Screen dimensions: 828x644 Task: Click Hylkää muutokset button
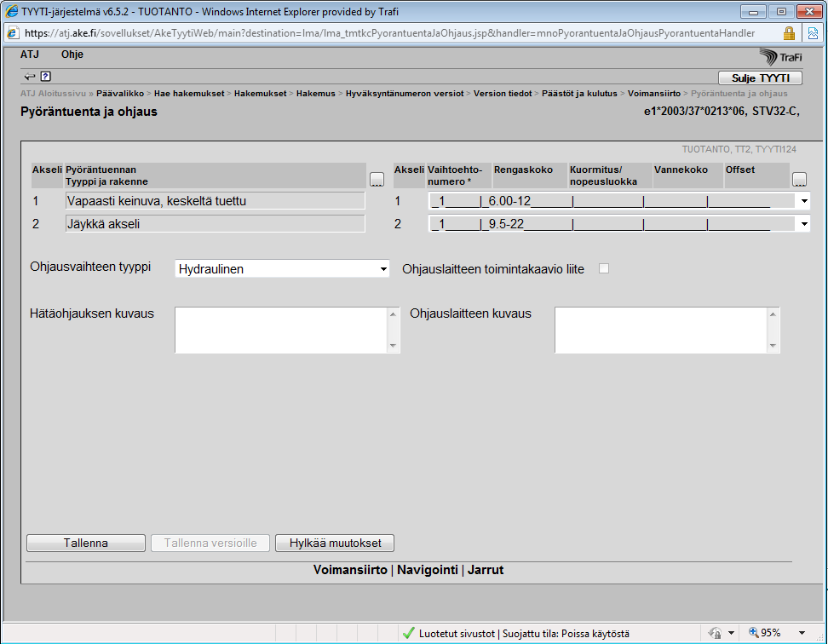click(335, 543)
